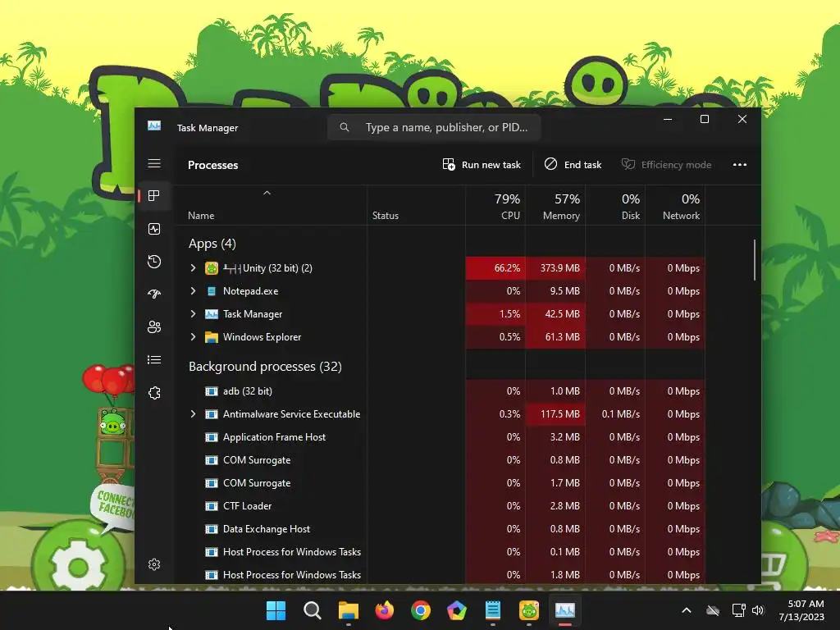Click the Background processes (32) header
Screen dimensions: 840x630
click(265, 367)
